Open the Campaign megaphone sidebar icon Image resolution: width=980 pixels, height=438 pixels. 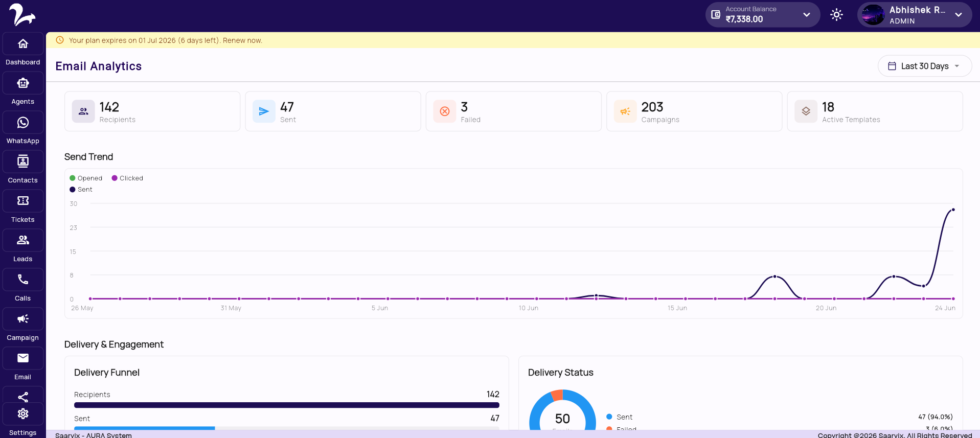click(x=23, y=319)
